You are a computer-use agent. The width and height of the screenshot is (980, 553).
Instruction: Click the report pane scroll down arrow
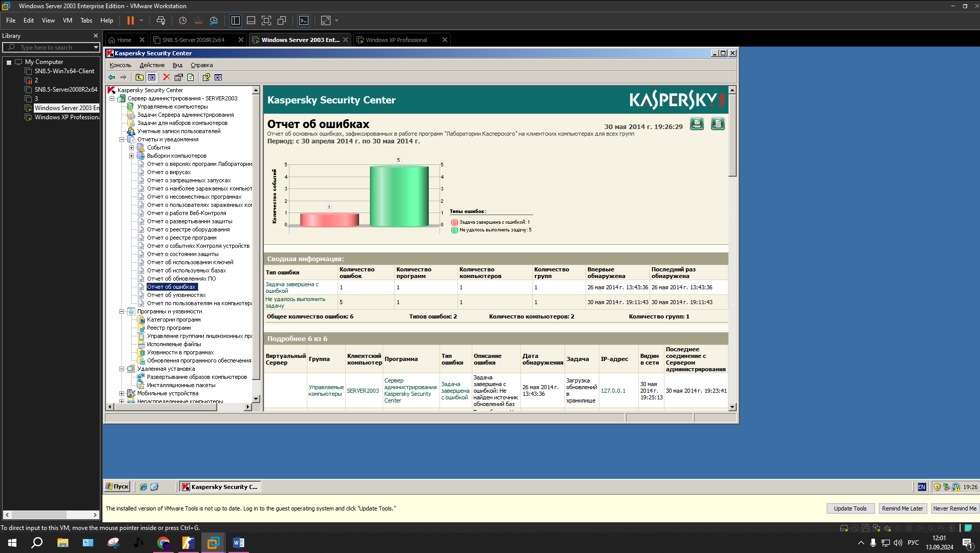732,407
